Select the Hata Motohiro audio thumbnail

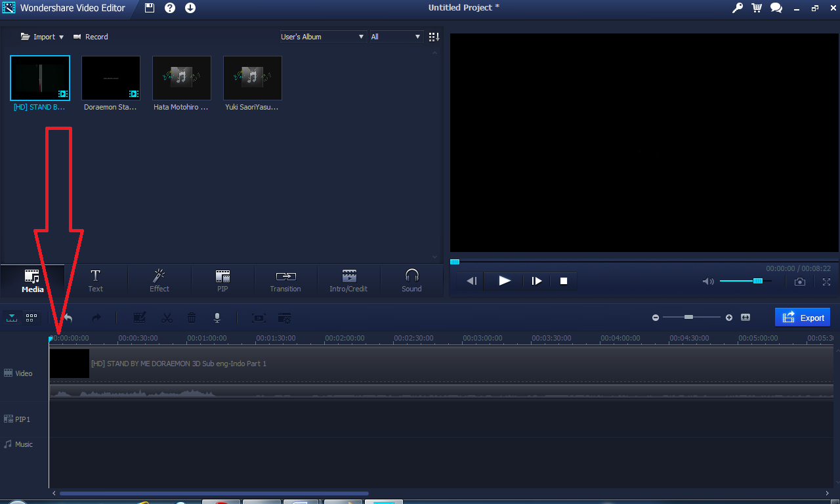181,77
